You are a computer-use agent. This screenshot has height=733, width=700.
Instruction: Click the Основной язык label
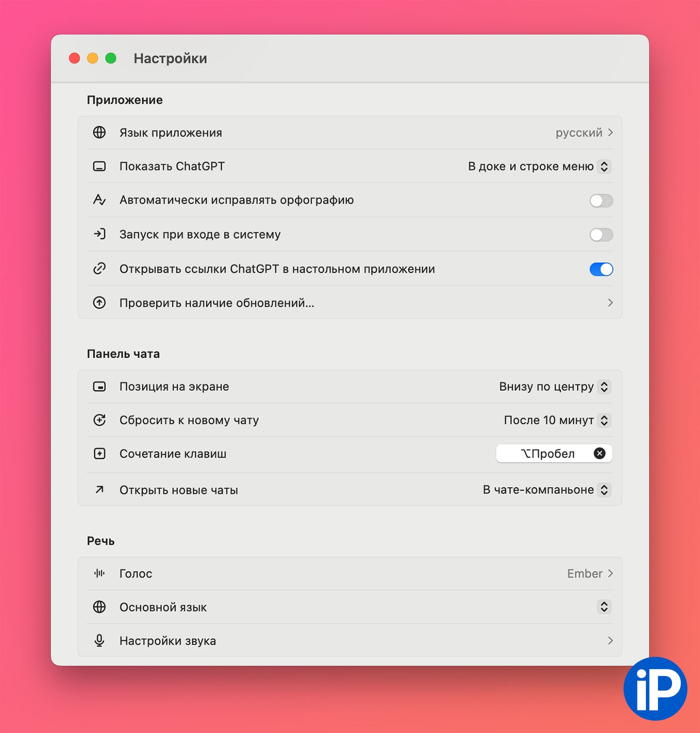(163, 607)
